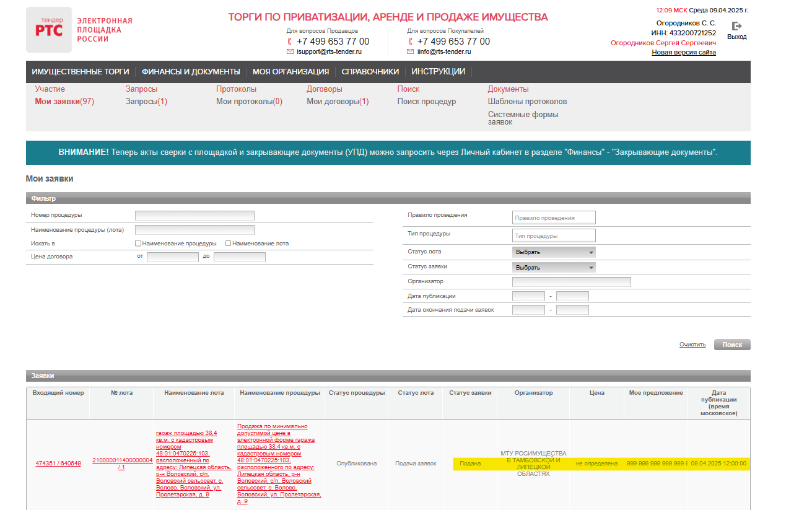Click the email iinfo@rts-tender.ru
Viewport: 812px width, 510px height.
coord(444,52)
